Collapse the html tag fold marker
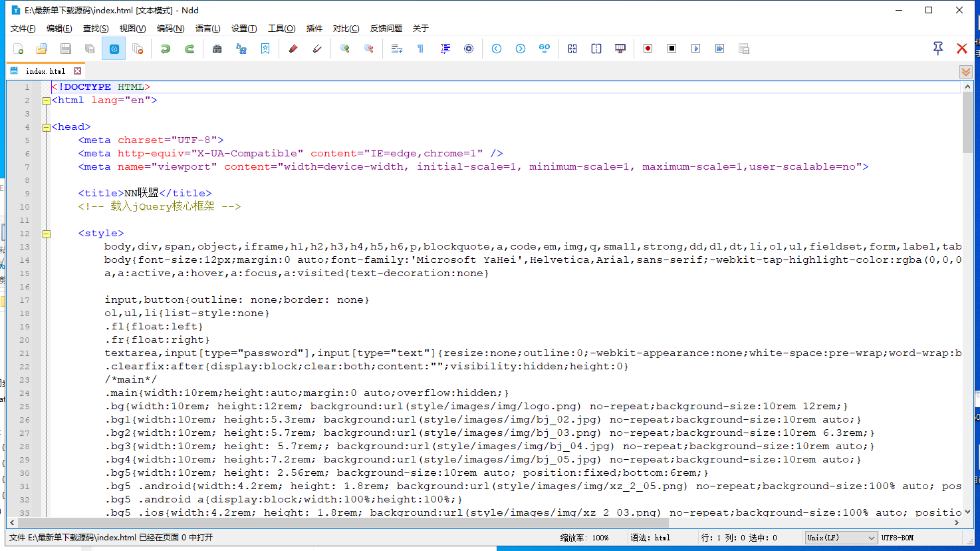 click(47, 101)
